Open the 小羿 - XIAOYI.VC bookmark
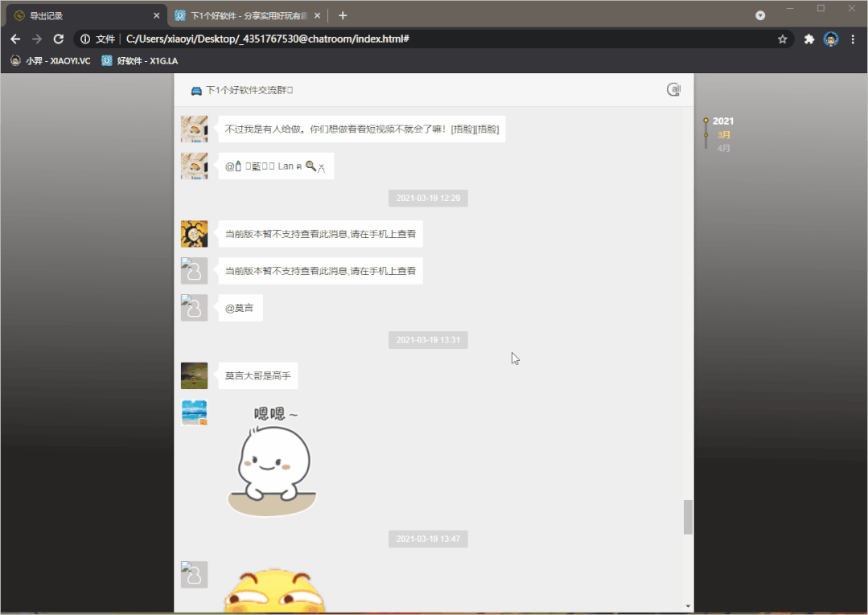This screenshot has width=868, height=615. (x=51, y=61)
